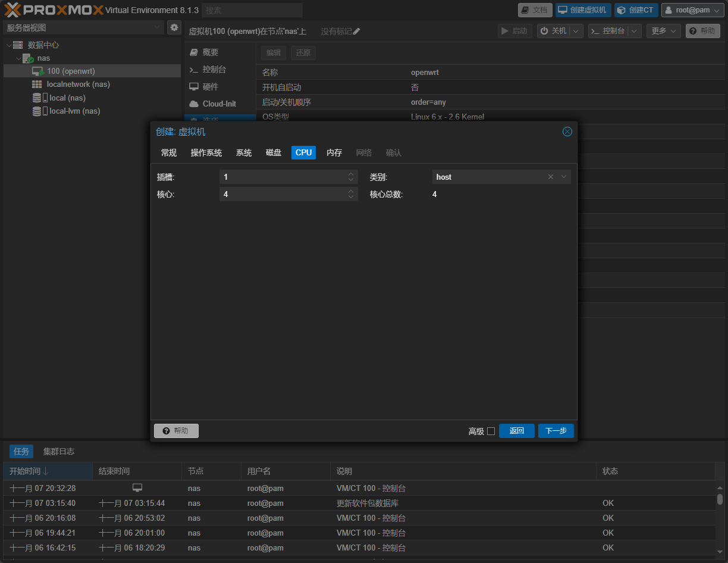Screen dimensions: 728x563
Task: Open the local-lvm (nas) storage entry
Action: click(74, 111)
